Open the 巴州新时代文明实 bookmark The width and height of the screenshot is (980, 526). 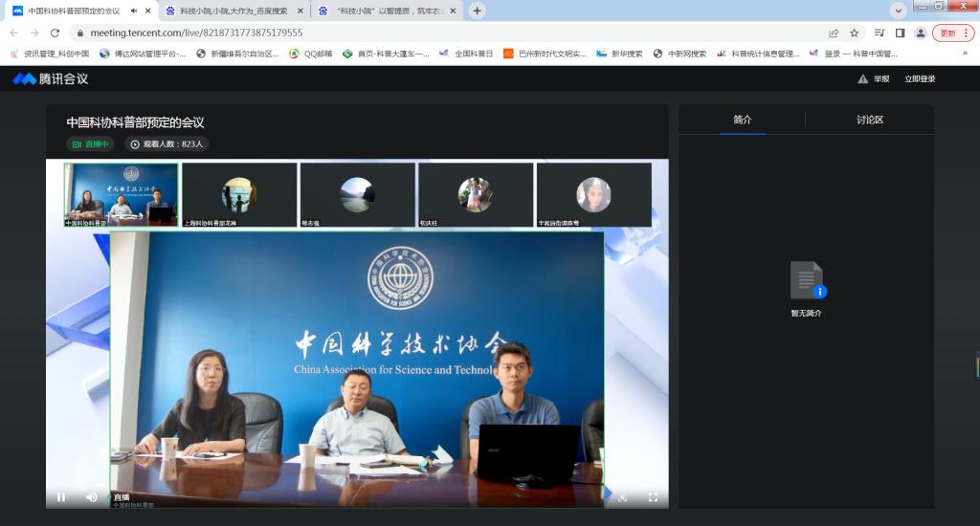[x=545, y=54]
